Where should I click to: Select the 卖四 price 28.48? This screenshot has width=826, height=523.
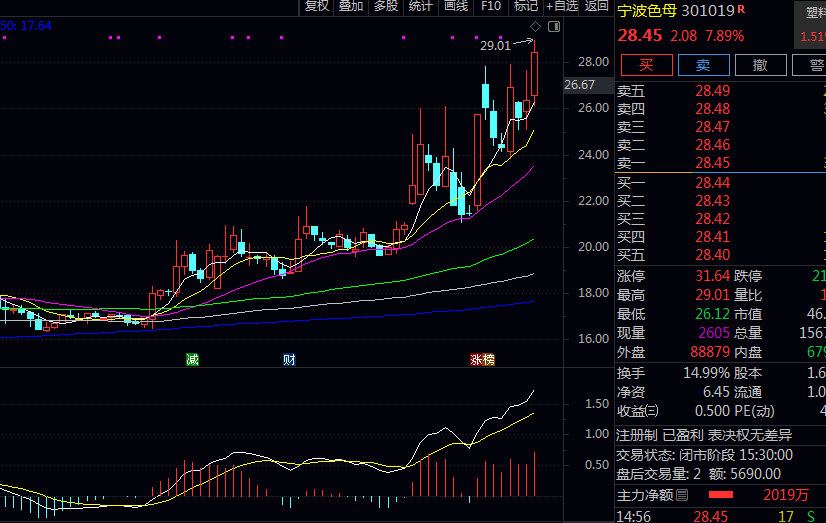pyautogui.click(x=712, y=109)
